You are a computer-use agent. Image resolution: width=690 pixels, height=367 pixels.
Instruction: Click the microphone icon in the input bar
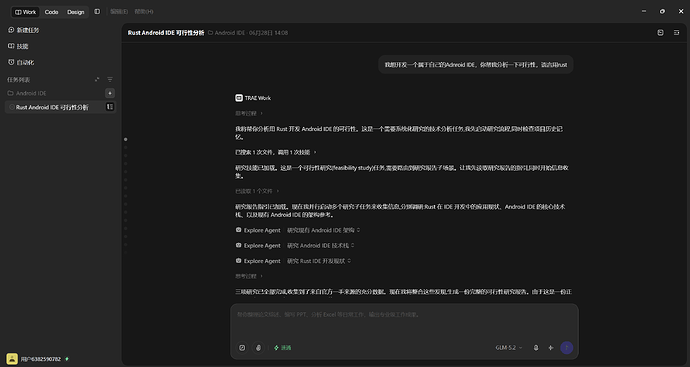pos(536,348)
